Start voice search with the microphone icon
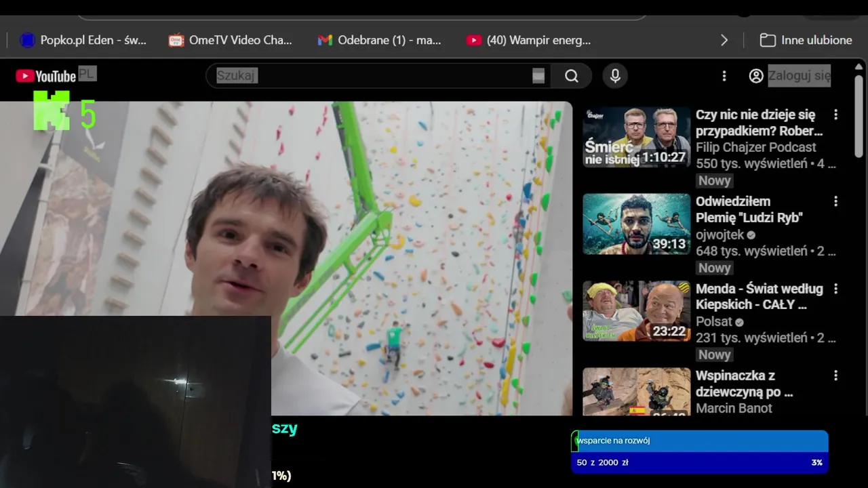The height and width of the screenshot is (488, 868). [615, 76]
